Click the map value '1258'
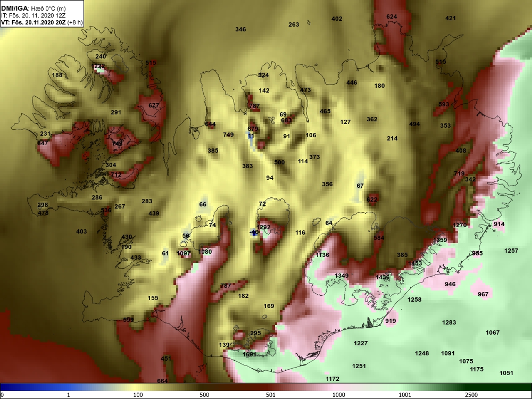532x399 pixels. click(x=414, y=300)
